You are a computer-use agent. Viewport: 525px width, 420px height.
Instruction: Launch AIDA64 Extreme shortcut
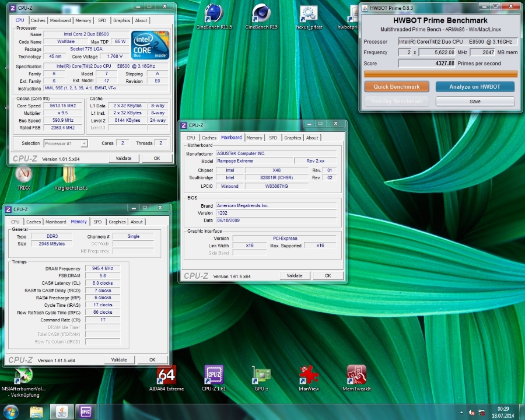pos(166,378)
